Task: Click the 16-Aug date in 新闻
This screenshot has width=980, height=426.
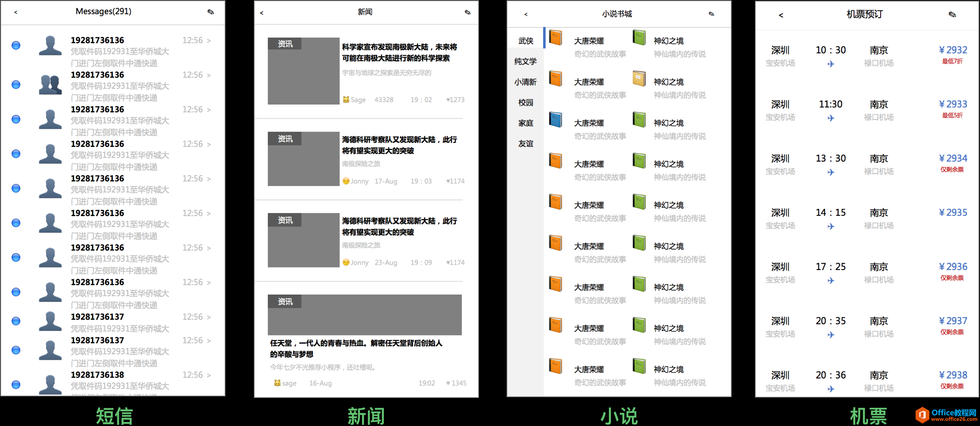Action: tap(320, 383)
